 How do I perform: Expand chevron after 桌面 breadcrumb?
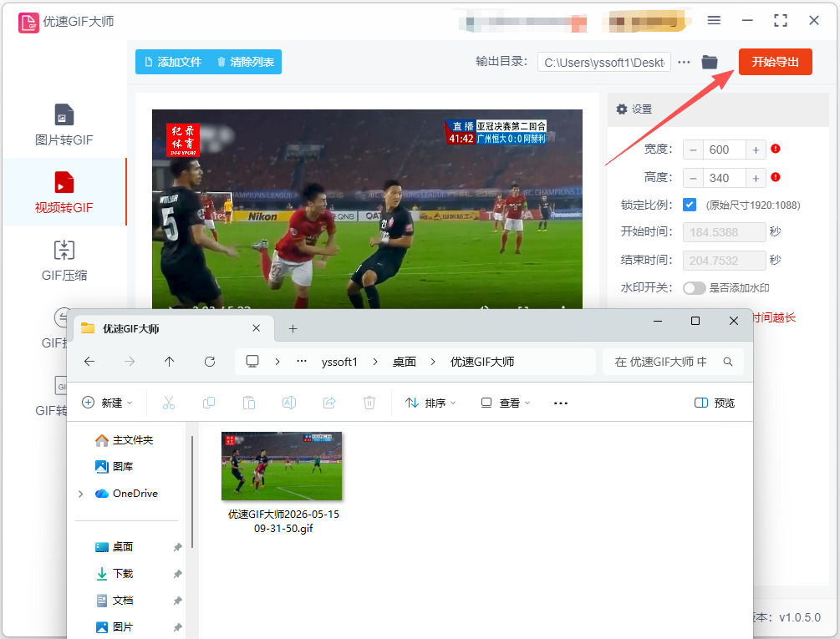tap(433, 363)
